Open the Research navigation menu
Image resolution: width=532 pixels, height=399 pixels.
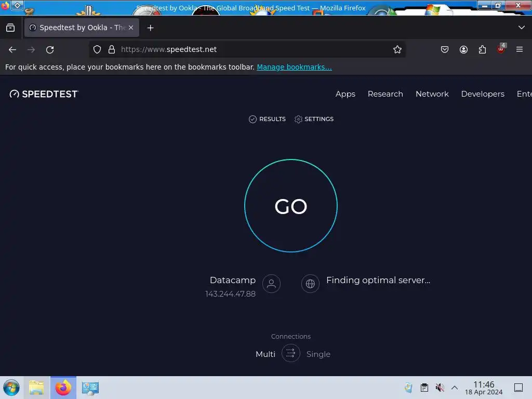tap(385, 94)
